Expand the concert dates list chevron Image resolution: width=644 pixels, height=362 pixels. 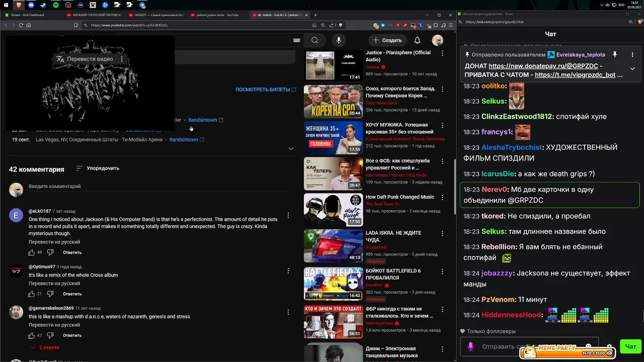pyautogui.click(x=290, y=149)
